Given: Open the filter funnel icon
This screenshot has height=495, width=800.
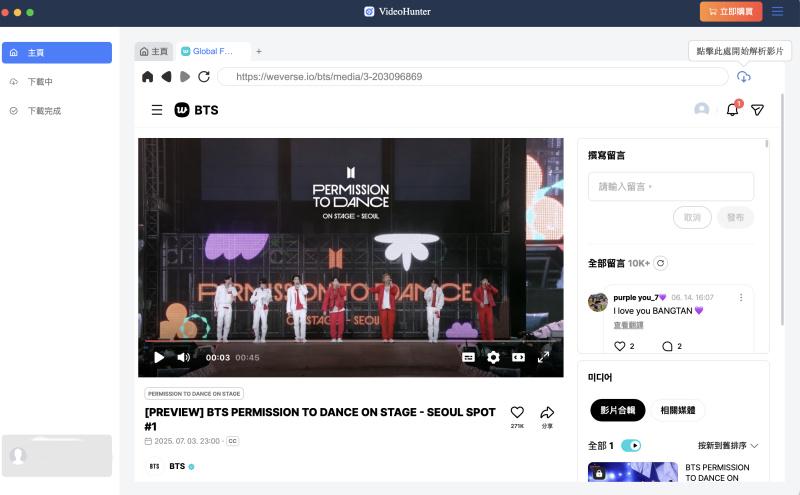Looking at the screenshot, I should pyautogui.click(x=757, y=110).
